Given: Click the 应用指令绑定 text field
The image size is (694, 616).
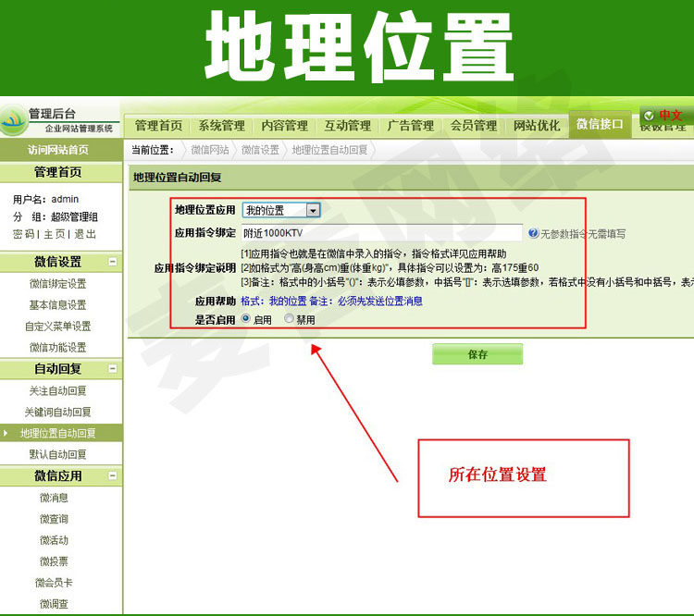Looking at the screenshot, I should (381, 233).
